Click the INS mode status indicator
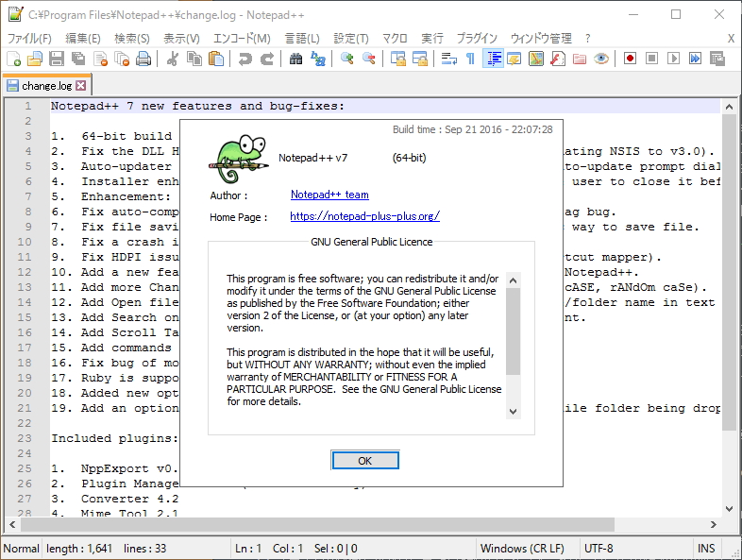This screenshot has width=742, height=560. 706,549
